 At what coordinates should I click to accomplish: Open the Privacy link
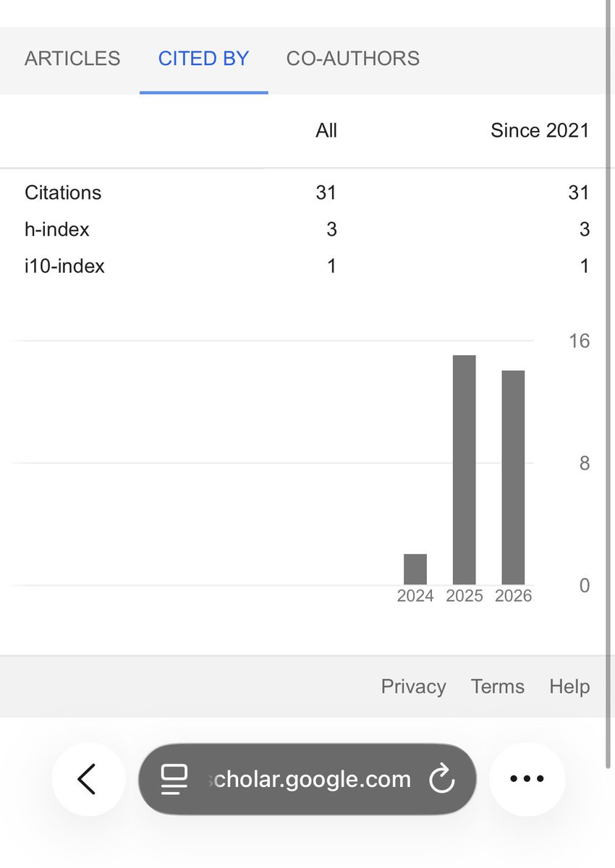[413, 686]
